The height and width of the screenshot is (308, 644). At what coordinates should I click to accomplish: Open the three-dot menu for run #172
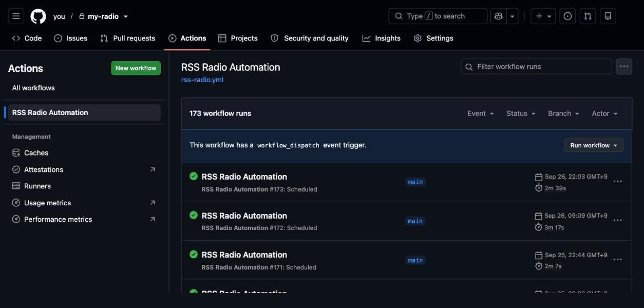point(618,220)
